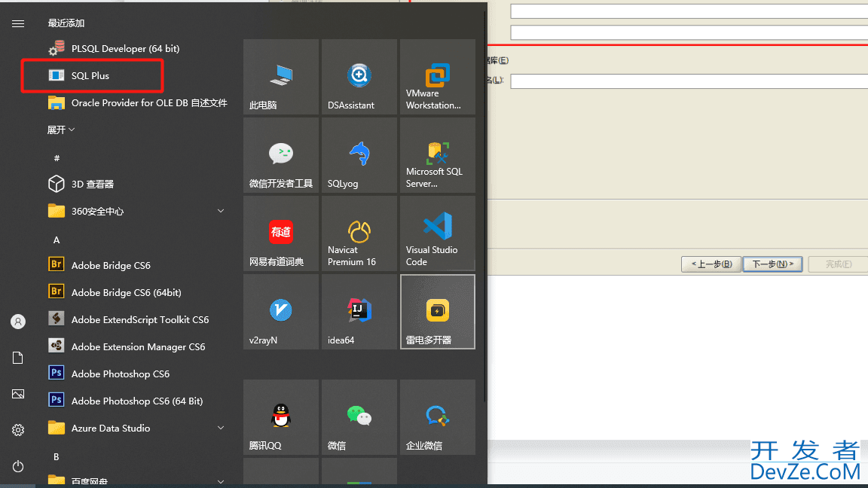The width and height of the screenshot is (868, 488).
Task: Jump to app list letter A header
Action: [x=56, y=240]
